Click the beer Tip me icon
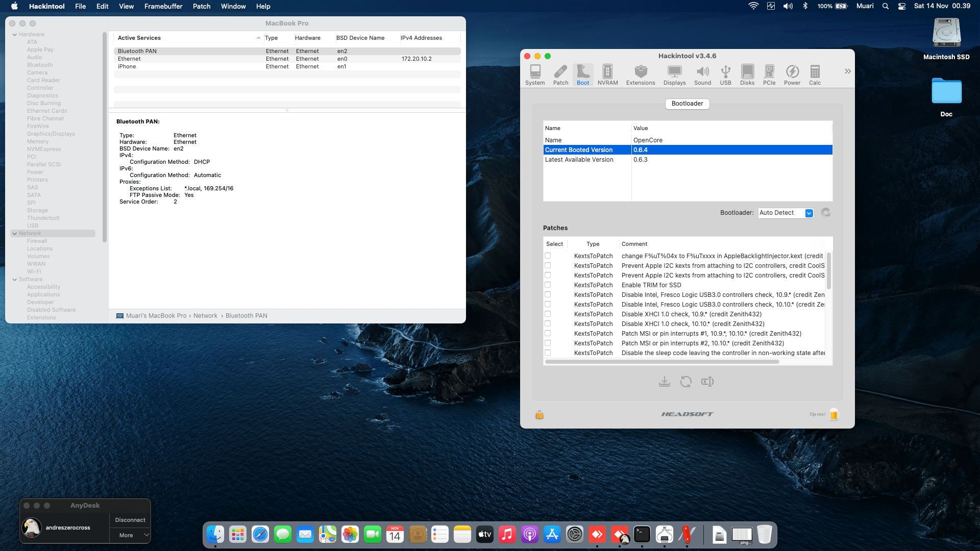980x551 pixels. (x=834, y=414)
